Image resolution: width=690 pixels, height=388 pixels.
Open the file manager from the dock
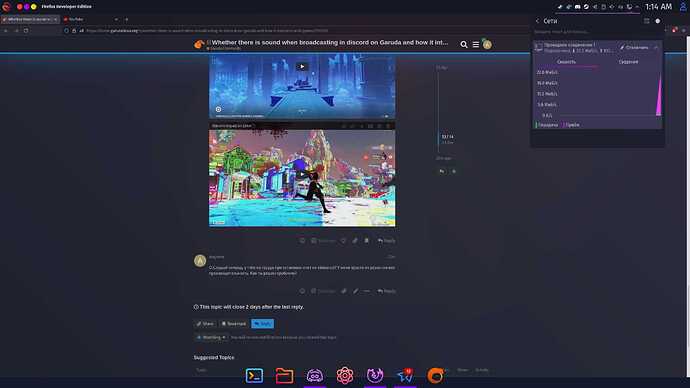coord(284,376)
